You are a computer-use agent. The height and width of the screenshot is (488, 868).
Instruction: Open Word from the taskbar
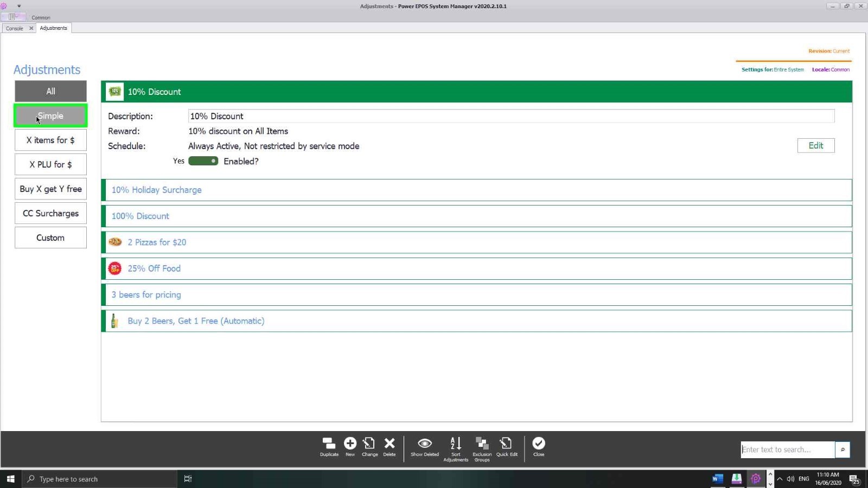click(718, 479)
